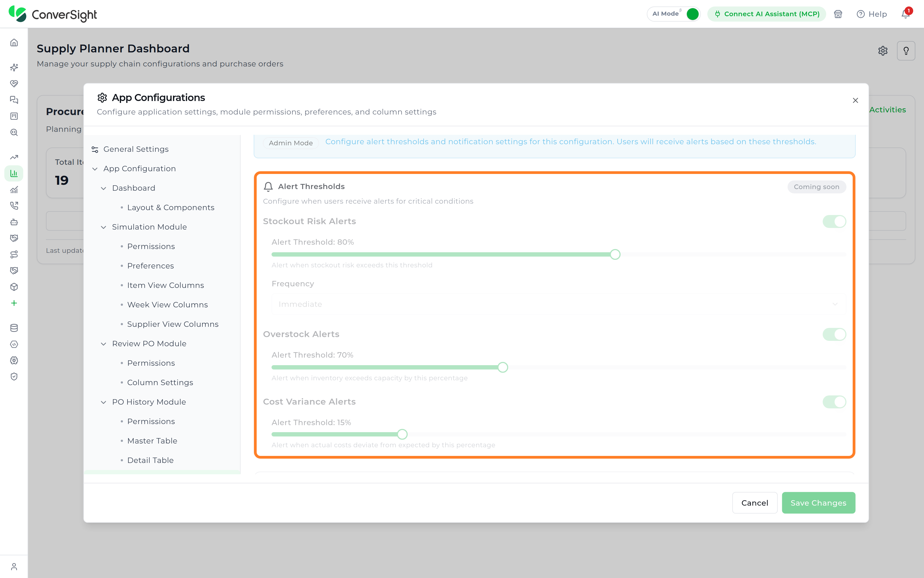This screenshot has width=924, height=578.
Task: Open the home icon in sidebar
Action: click(x=14, y=42)
